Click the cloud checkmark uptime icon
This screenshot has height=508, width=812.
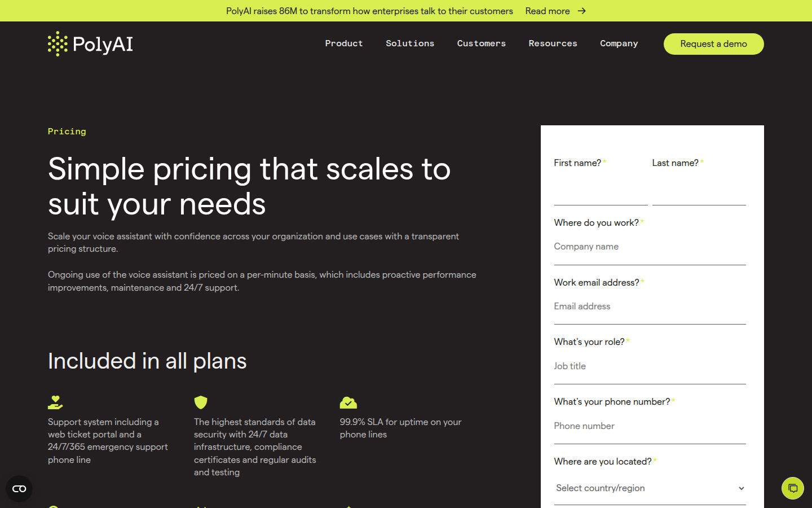(x=348, y=402)
